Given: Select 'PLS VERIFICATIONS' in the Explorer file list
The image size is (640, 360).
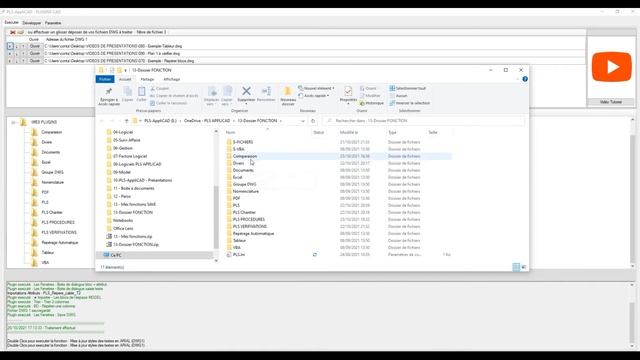Looking at the screenshot, I should point(249,227).
